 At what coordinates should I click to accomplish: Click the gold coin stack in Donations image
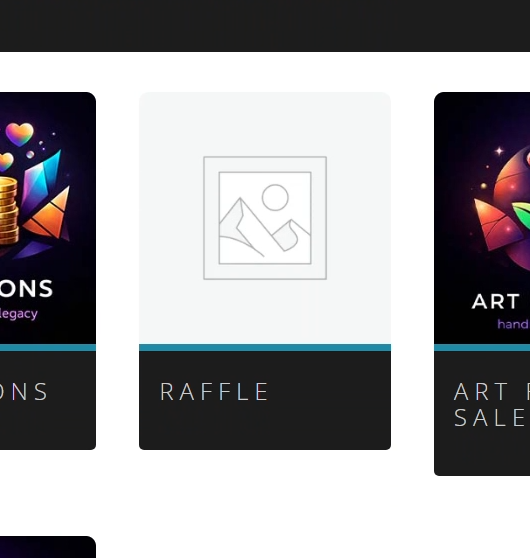click(8, 212)
